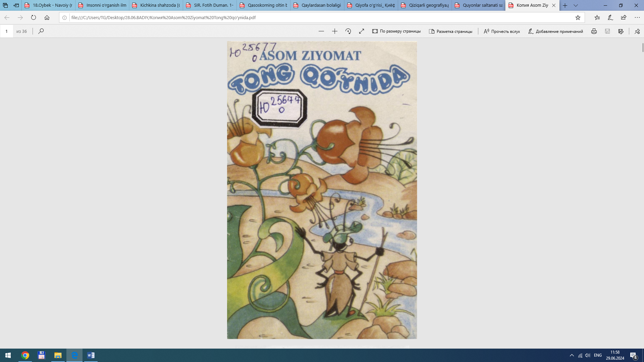644x362 pixels.
Task: Open Разметка страницы layout options
Action: (x=450, y=31)
